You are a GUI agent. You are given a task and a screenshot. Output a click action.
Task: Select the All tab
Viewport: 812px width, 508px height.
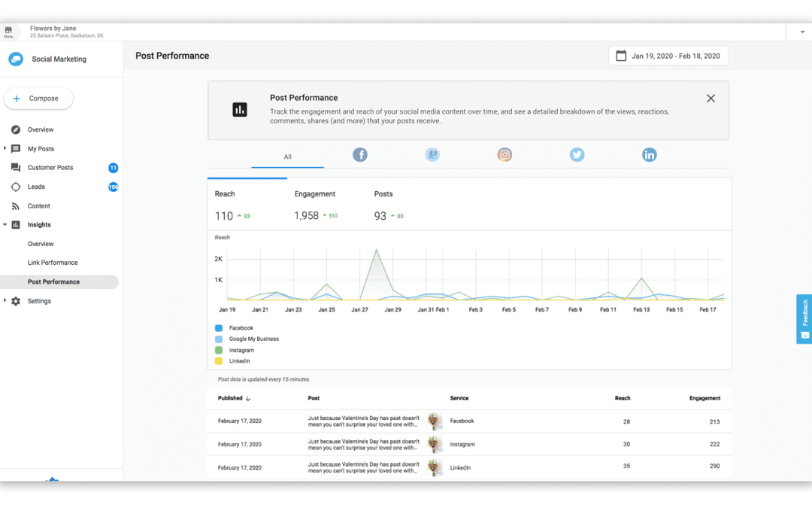tap(287, 157)
